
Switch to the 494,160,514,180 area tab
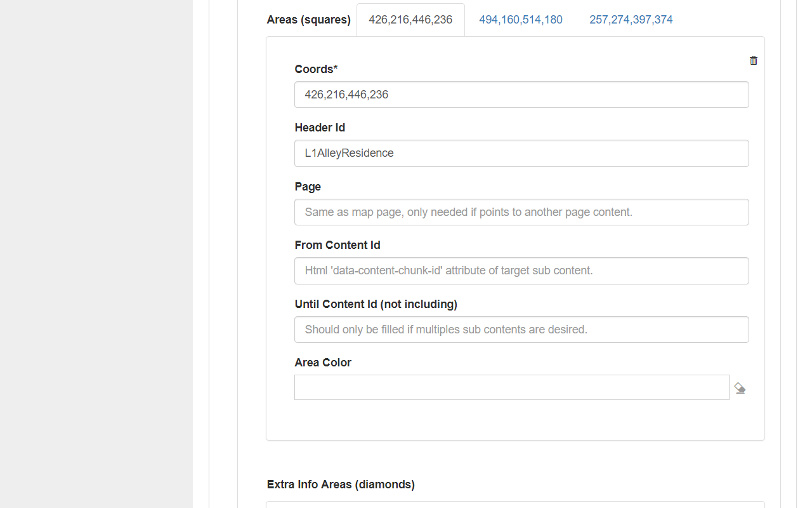pos(521,20)
